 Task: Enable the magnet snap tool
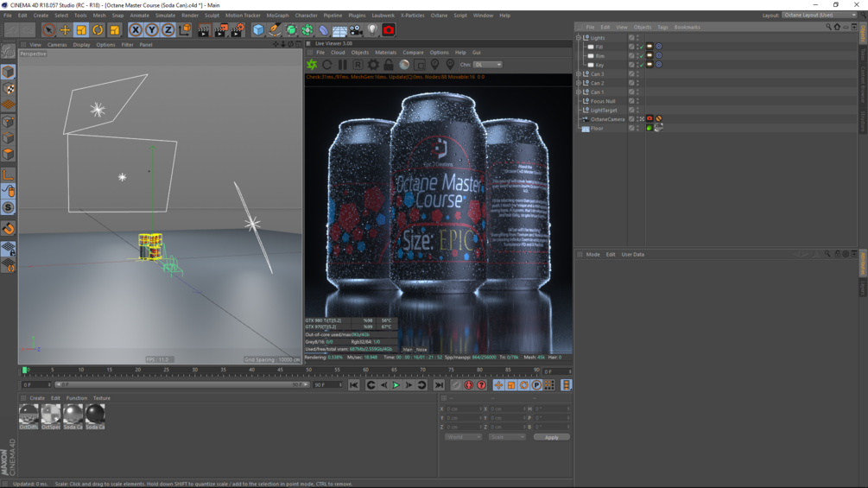(9, 229)
